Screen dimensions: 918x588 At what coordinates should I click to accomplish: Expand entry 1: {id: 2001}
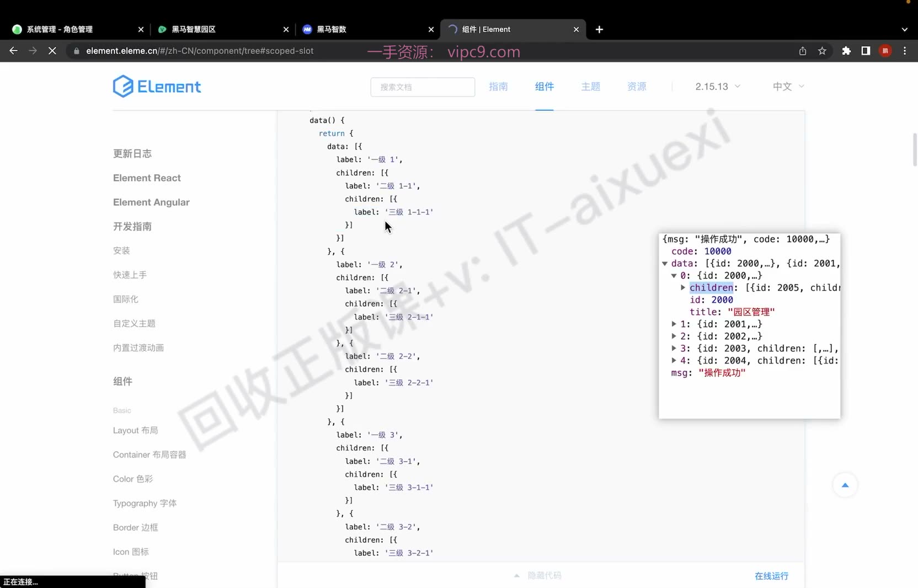[674, 324]
